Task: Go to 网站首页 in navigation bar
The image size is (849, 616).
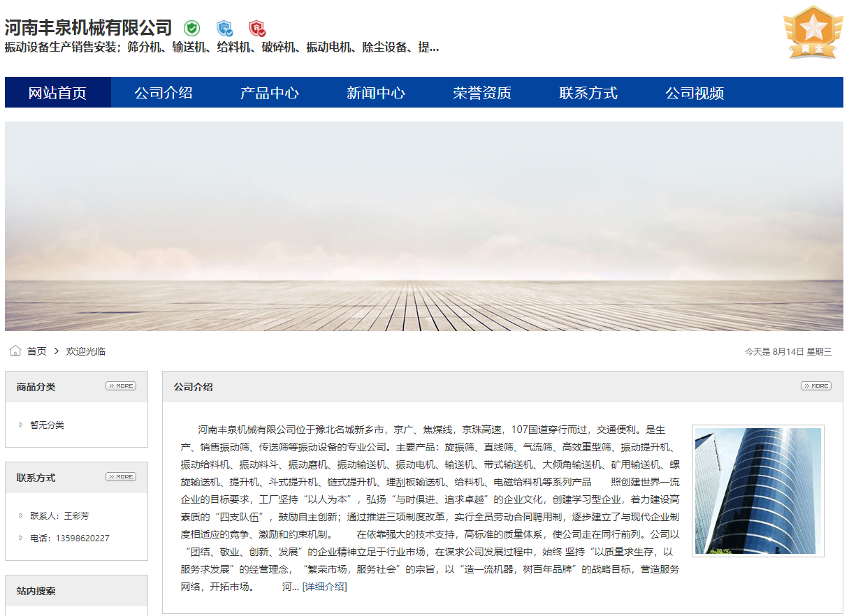Action: coord(57,93)
